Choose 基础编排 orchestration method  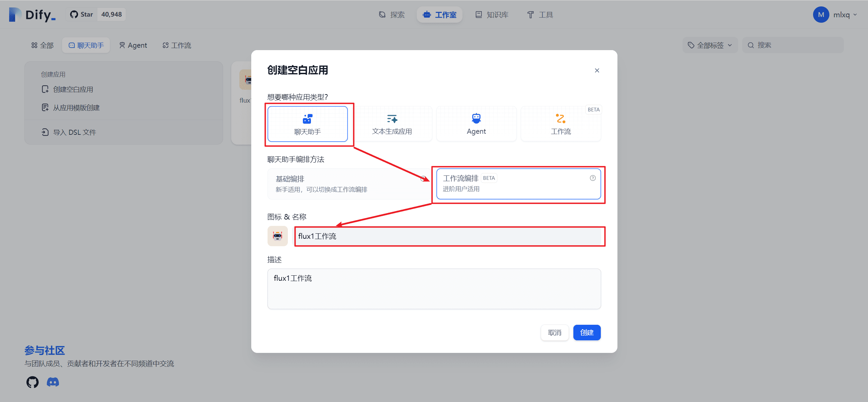coord(349,184)
